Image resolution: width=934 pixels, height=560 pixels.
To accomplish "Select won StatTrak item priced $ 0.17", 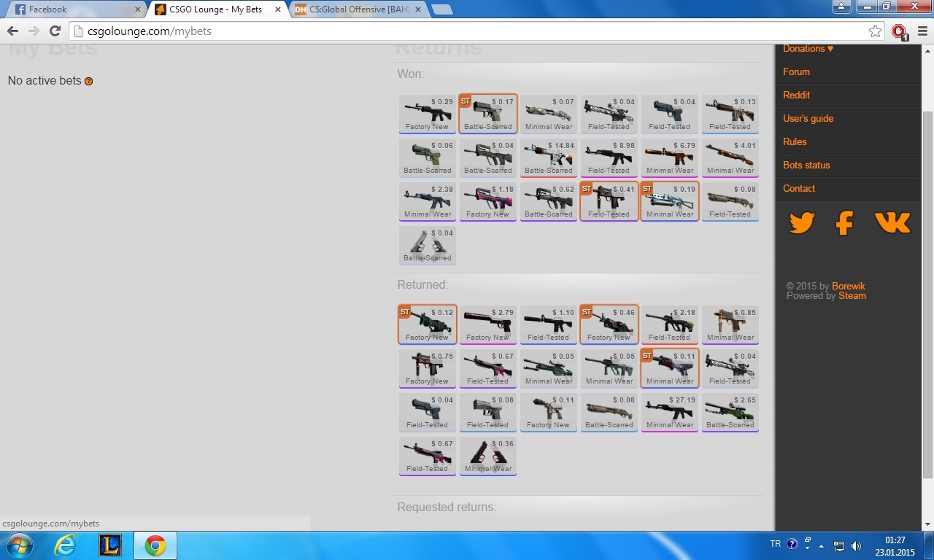I will point(488,114).
